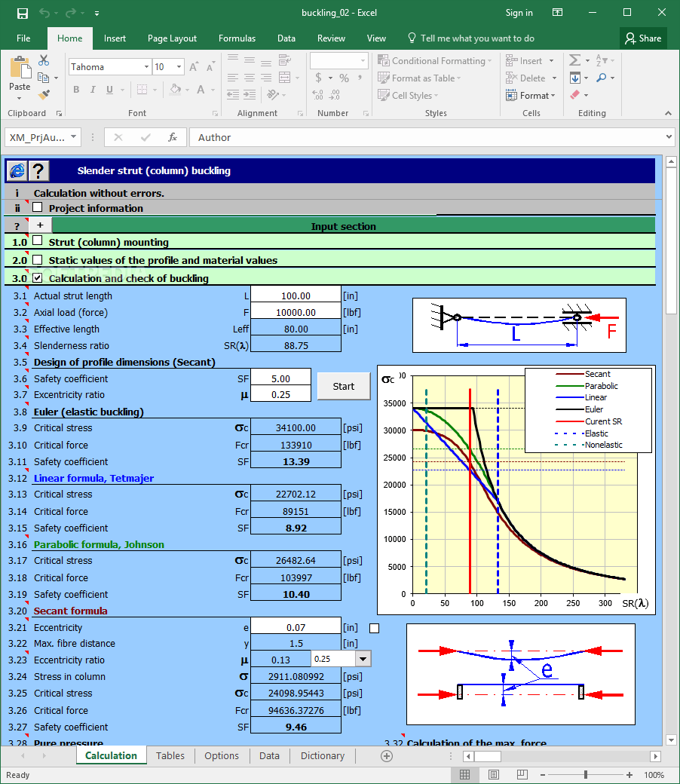Open the Data ribbon tab
Screen dimensions: 680x784
286,38
